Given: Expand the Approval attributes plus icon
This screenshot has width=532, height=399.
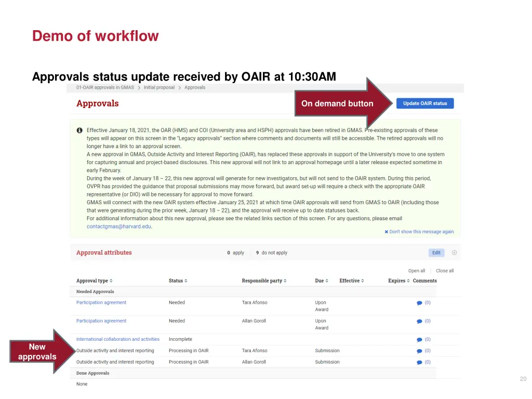Looking at the screenshot, I should tap(454, 252).
